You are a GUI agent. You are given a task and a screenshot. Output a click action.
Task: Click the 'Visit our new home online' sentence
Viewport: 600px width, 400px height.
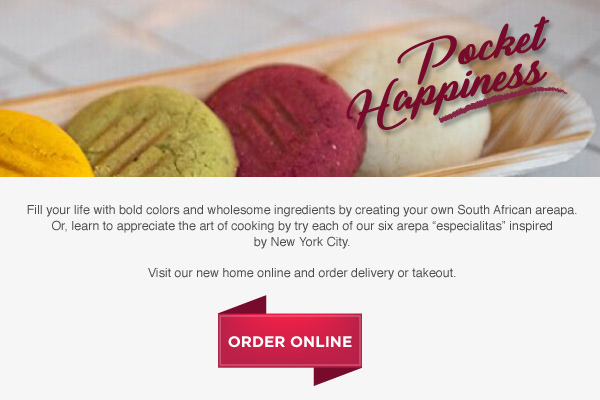(x=220, y=273)
